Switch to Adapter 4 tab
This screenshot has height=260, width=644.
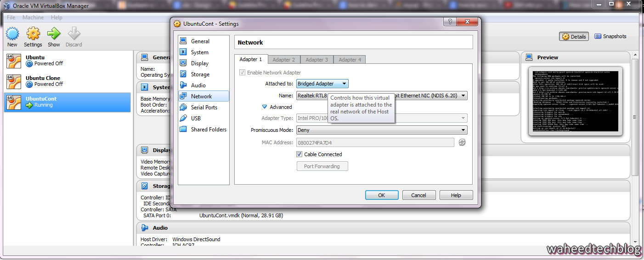tap(350, 60)
